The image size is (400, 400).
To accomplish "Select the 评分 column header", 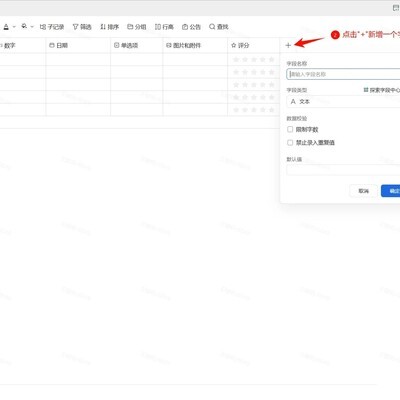I will coord(254,45).
